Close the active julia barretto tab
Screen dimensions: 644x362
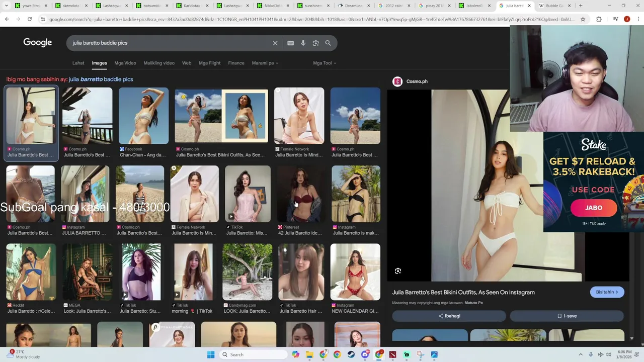[529, 6]
